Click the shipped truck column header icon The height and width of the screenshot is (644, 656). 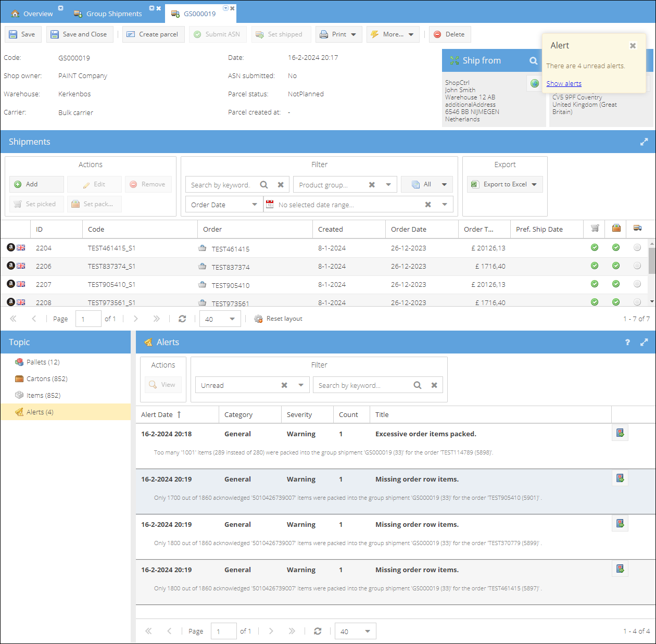point(637,228)
